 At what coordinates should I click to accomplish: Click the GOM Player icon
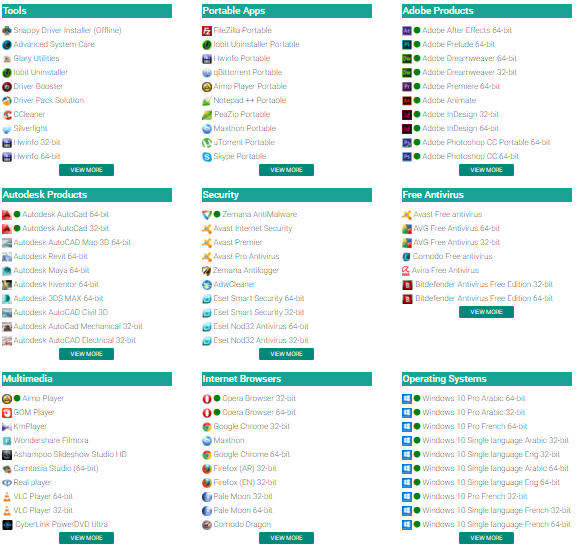tap(7, 412)
